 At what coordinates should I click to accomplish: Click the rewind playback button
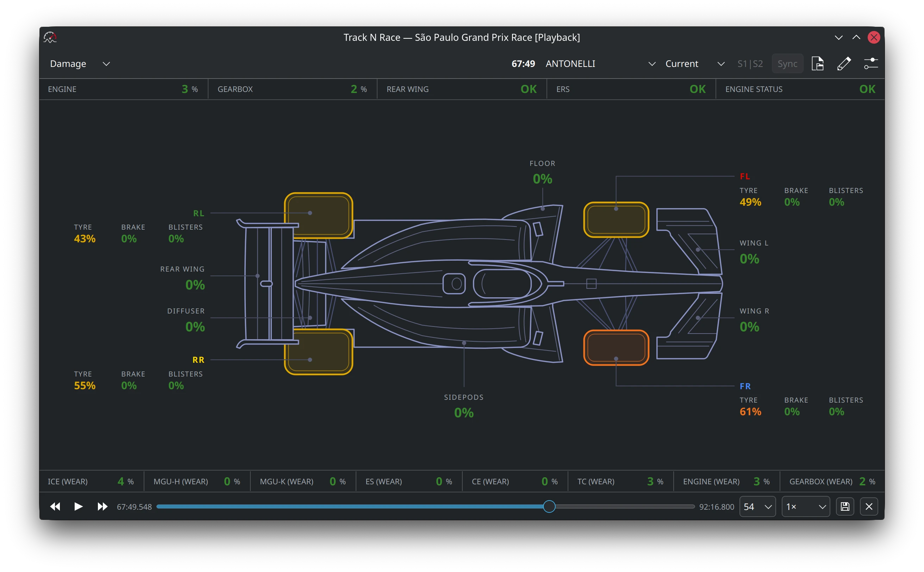tap(55, 506)
